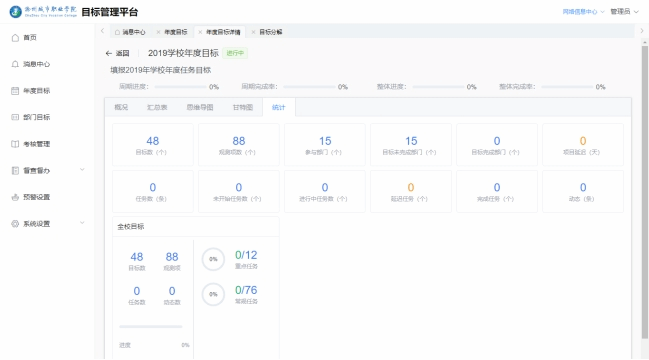
Task: Switch to the 汇总表 tab
Action: [x=157, y=107]
